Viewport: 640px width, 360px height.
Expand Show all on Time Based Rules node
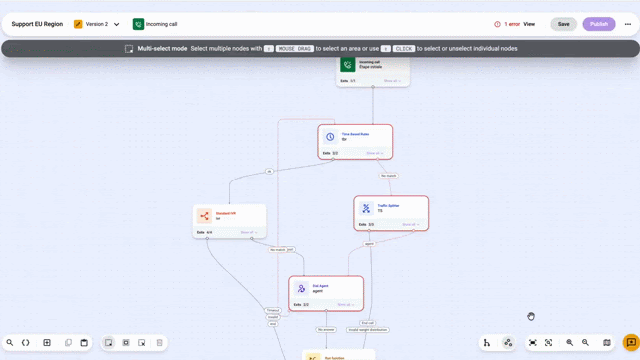pos(375,153)
